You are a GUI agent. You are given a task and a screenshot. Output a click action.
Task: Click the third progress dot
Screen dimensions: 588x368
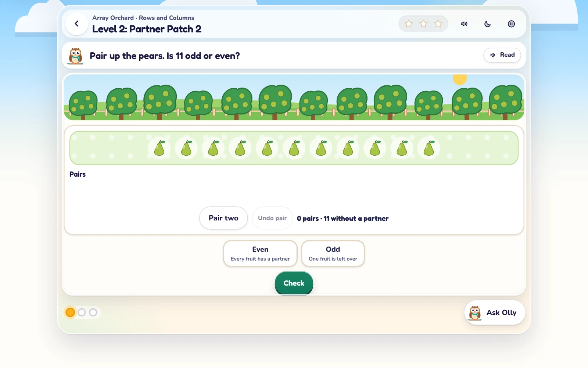click(x=93, y=312)
